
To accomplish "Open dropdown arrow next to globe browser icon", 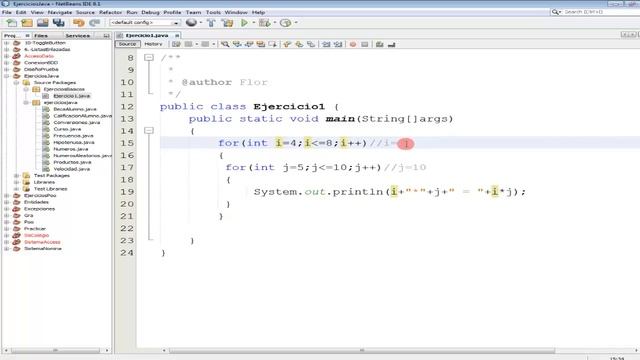I will pos(201,23).
